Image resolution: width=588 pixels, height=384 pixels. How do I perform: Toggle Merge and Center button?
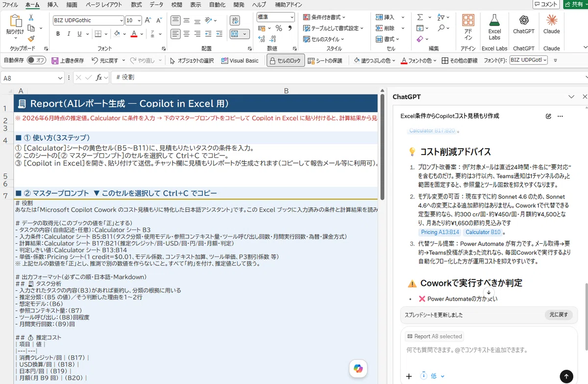[235, 34]
